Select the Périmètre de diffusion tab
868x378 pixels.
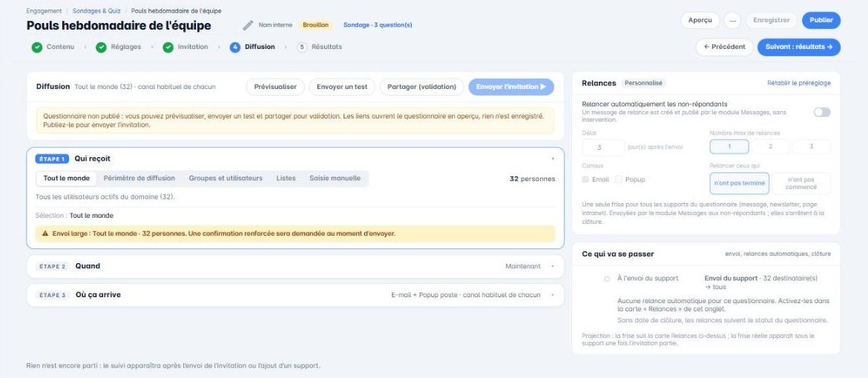coord(139,178)
